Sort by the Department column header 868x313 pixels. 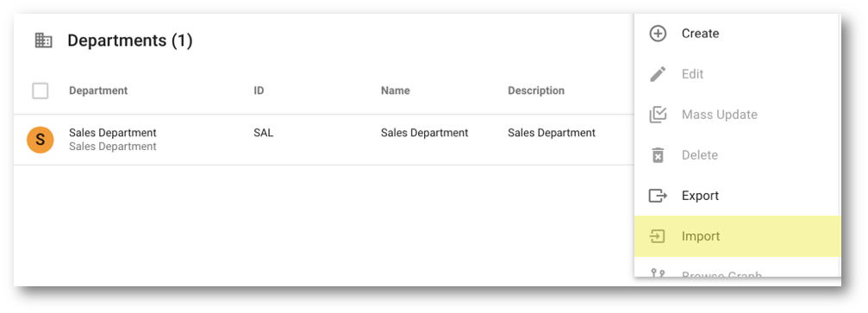[98, 91]
